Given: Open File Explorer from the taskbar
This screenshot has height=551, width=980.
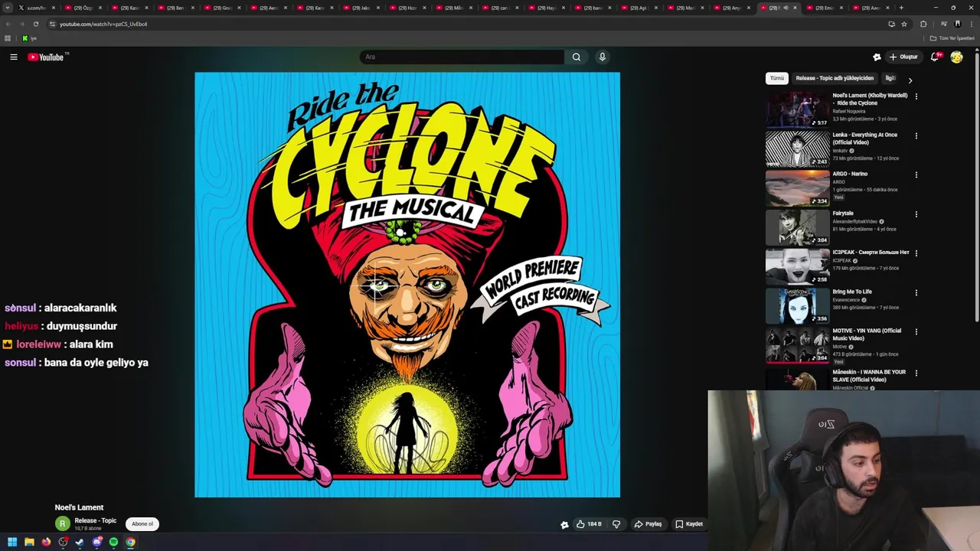Looking at the screenshot, I should point(29,542).
